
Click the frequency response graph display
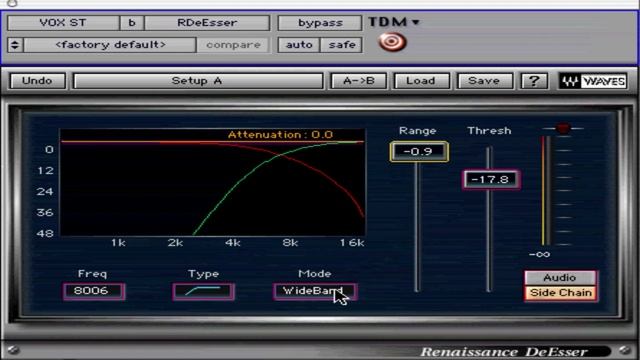click(x=213, y=182)
